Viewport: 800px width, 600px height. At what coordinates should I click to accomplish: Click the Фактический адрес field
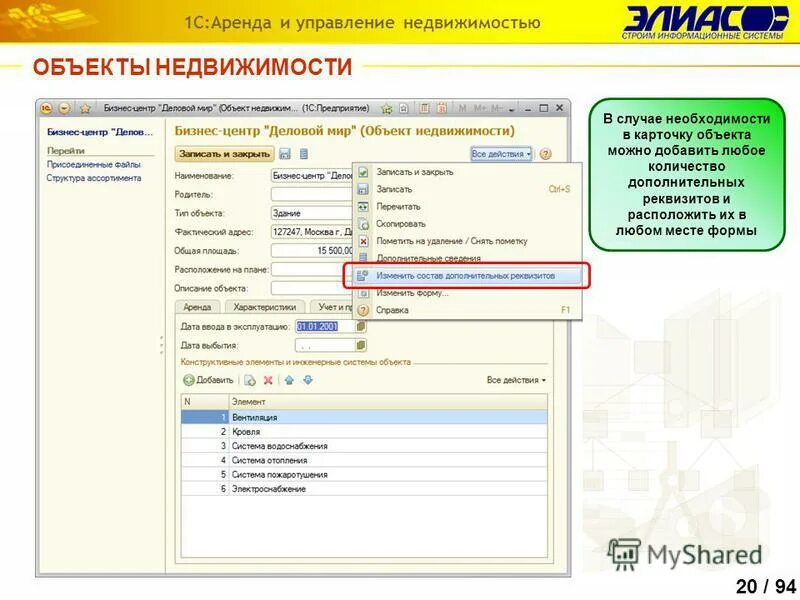312,232
